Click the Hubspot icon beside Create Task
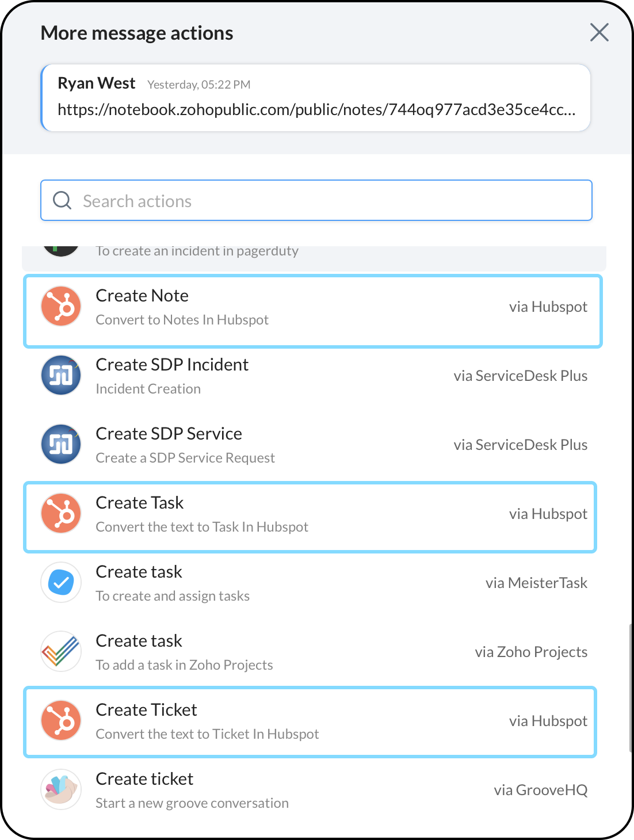 coord(61,513)
